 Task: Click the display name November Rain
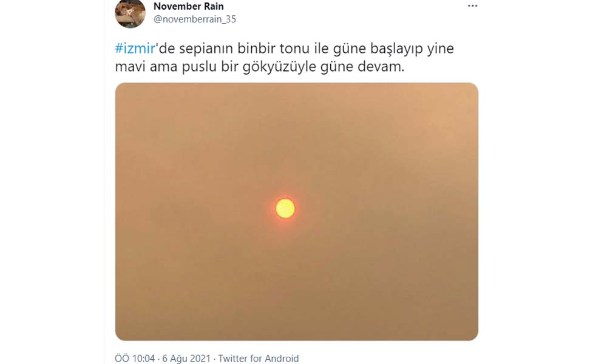click(x=189, y=6)
